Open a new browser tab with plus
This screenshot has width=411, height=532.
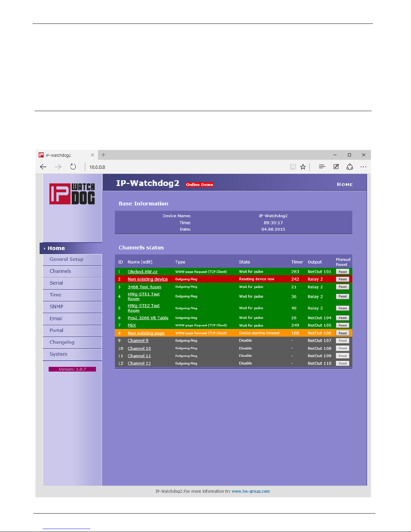pos(103,155)
